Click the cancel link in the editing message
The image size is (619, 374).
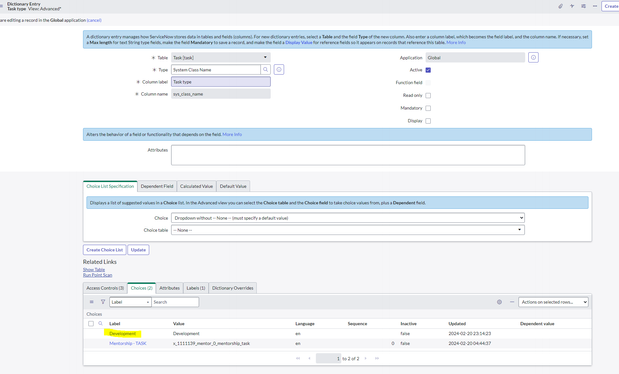94,20
